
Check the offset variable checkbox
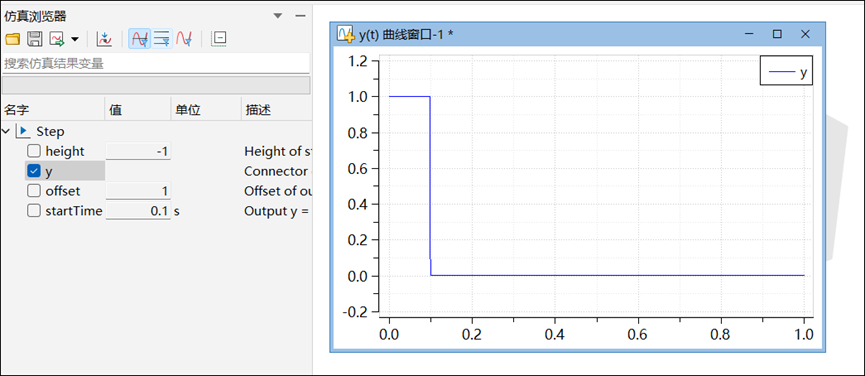coord(34,191)
